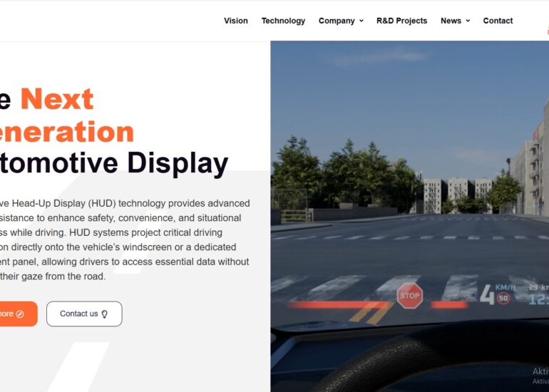Viewport: 549px width, 392px height.
Task: Click the compass icon on orange button
Action: (x=20, y=314)
